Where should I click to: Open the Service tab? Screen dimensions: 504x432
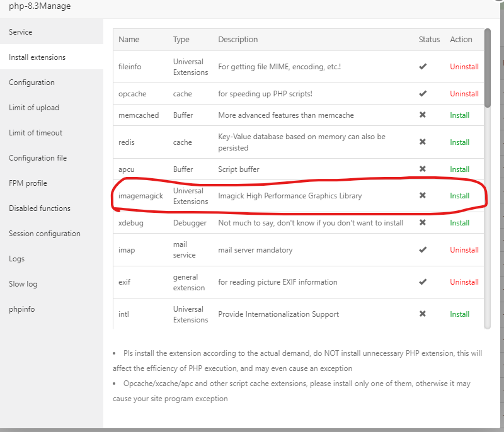coord(52,31)
